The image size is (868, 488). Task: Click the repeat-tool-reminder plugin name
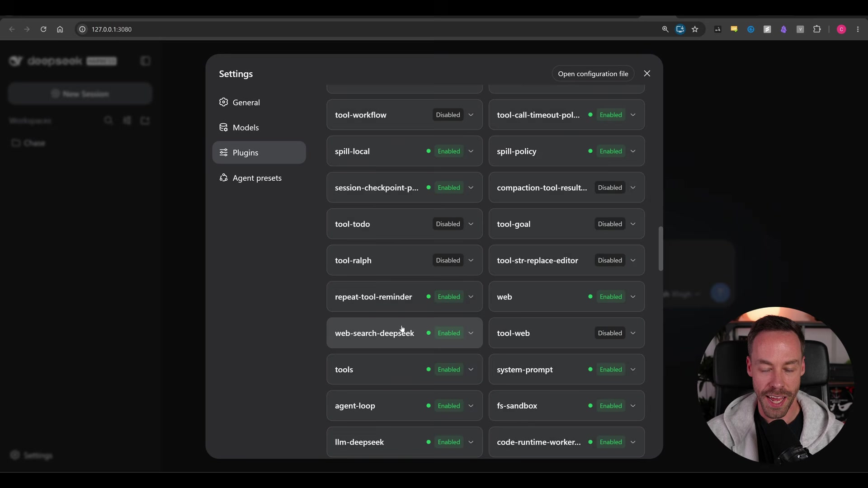(x=373, y=297)
